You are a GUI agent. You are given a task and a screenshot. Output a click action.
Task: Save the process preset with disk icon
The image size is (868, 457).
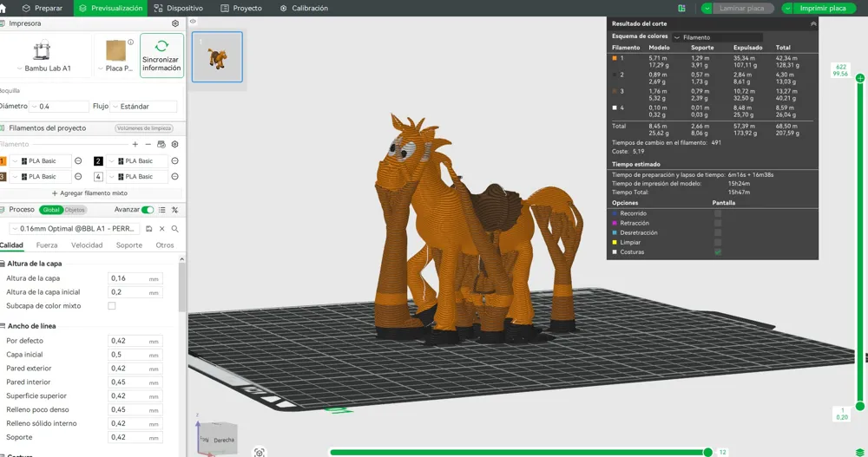(149, 229)
